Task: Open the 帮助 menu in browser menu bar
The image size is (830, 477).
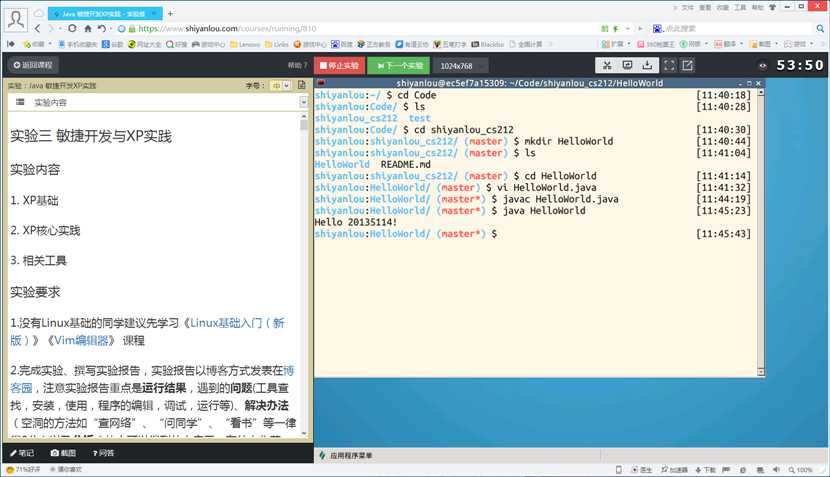Action: pos(758,7)
